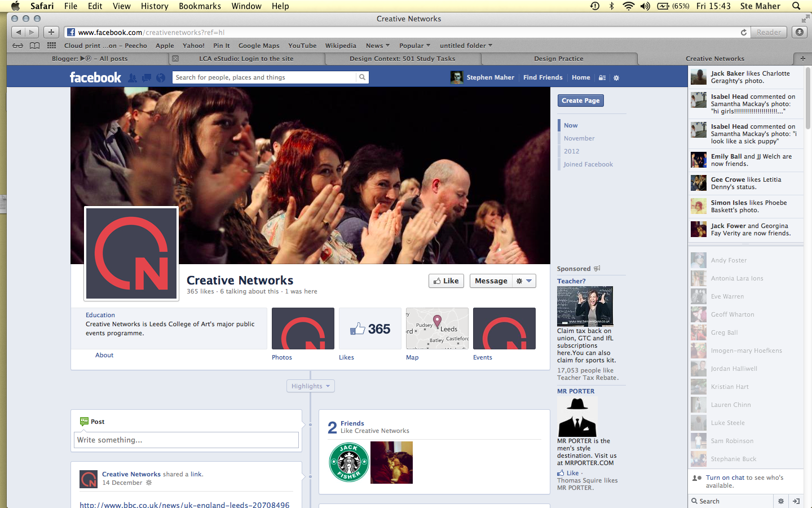The height and width of the screenshot is (508, 812).
Task: Open Facebook messages icon in blue bar
Action: 147,78
